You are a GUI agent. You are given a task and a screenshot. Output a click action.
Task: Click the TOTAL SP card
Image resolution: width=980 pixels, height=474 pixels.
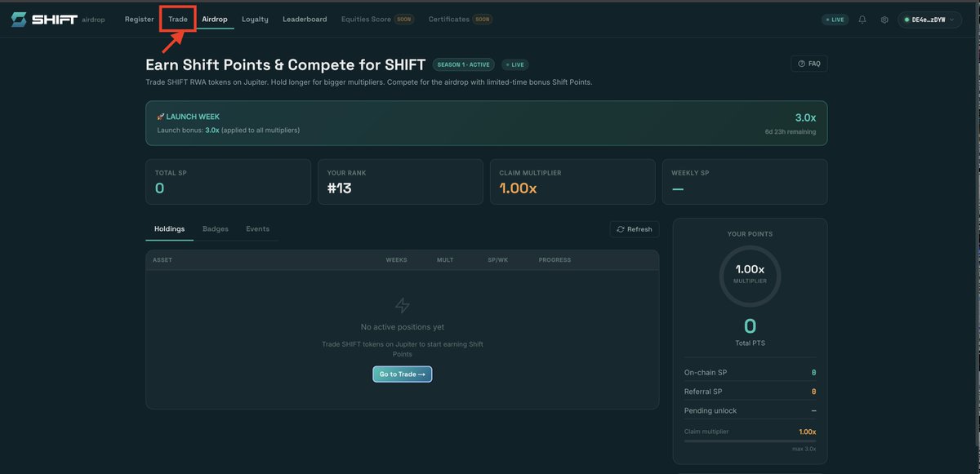coord(228,181)
